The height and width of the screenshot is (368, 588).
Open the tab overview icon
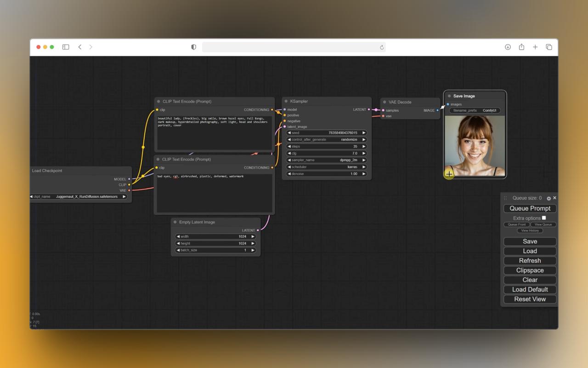549,47
